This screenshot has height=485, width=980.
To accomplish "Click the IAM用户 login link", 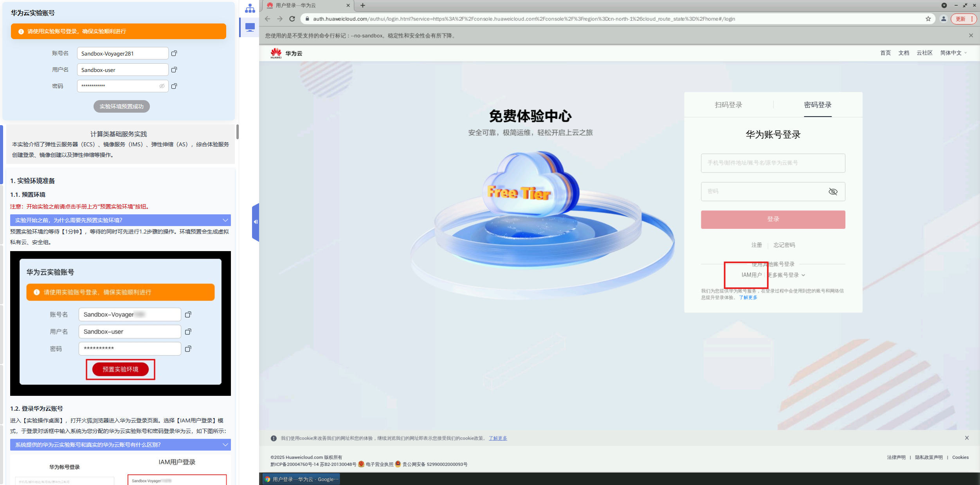I will tap(751, 275).
